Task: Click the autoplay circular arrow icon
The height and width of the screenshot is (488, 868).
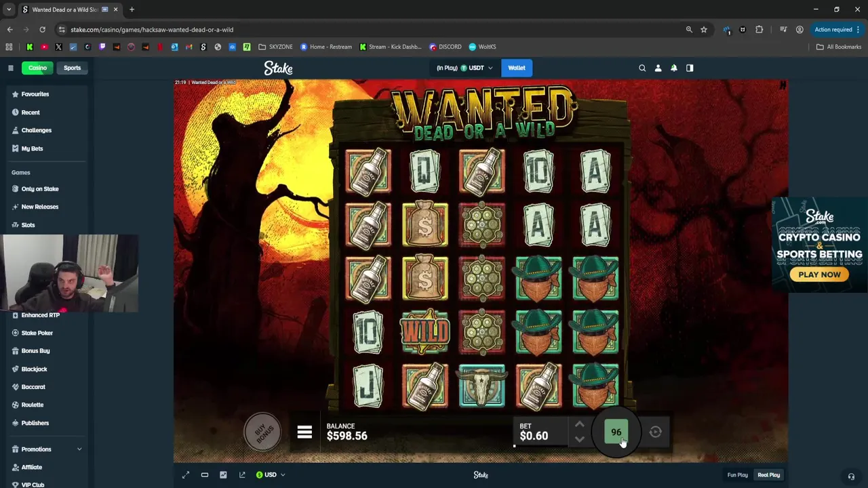Action: click(x=656, y=432)
